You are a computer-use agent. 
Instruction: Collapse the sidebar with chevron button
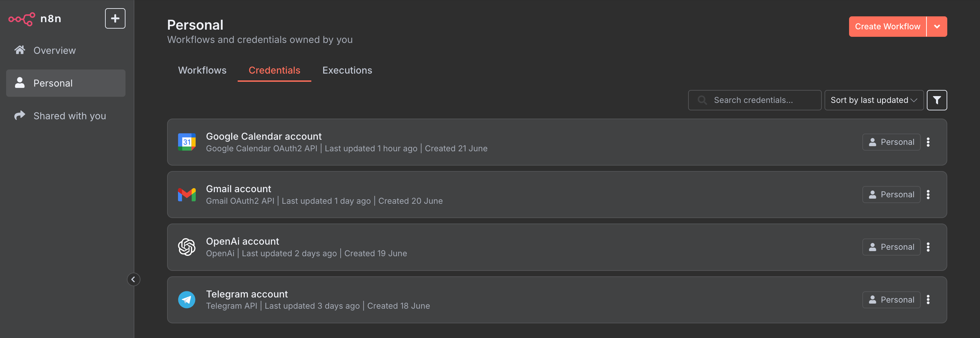[133, 279]
